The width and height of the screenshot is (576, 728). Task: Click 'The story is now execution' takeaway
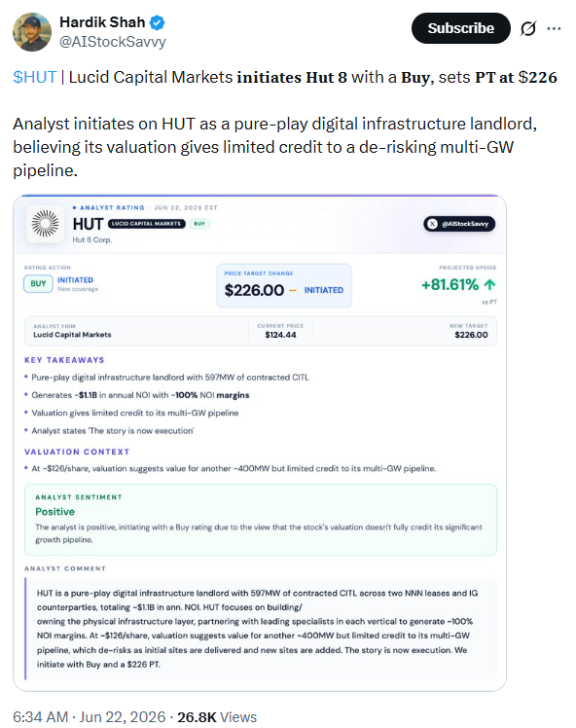[x=112, y=431]
